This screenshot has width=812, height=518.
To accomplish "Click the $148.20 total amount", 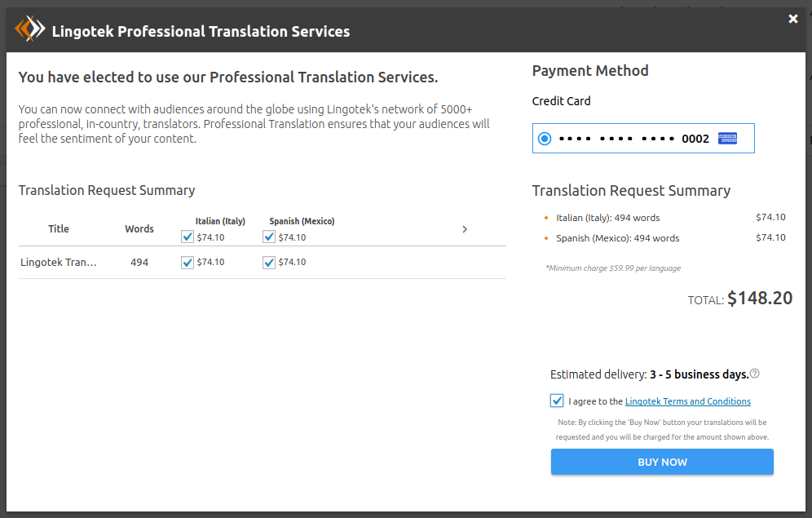I will coord(759,299).
